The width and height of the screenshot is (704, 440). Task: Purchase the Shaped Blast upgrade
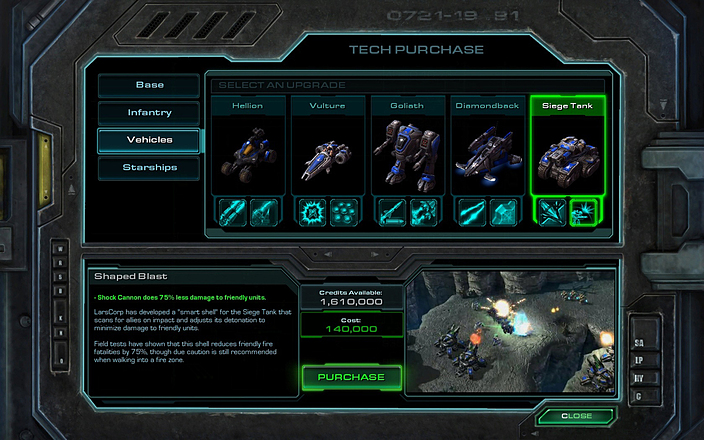(x=352, y=377)
